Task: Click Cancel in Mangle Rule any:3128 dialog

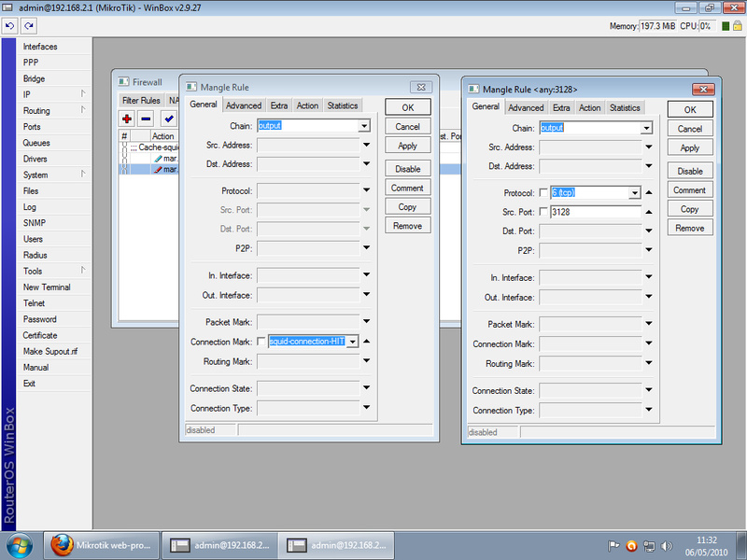Action: [x=690, y=129]
